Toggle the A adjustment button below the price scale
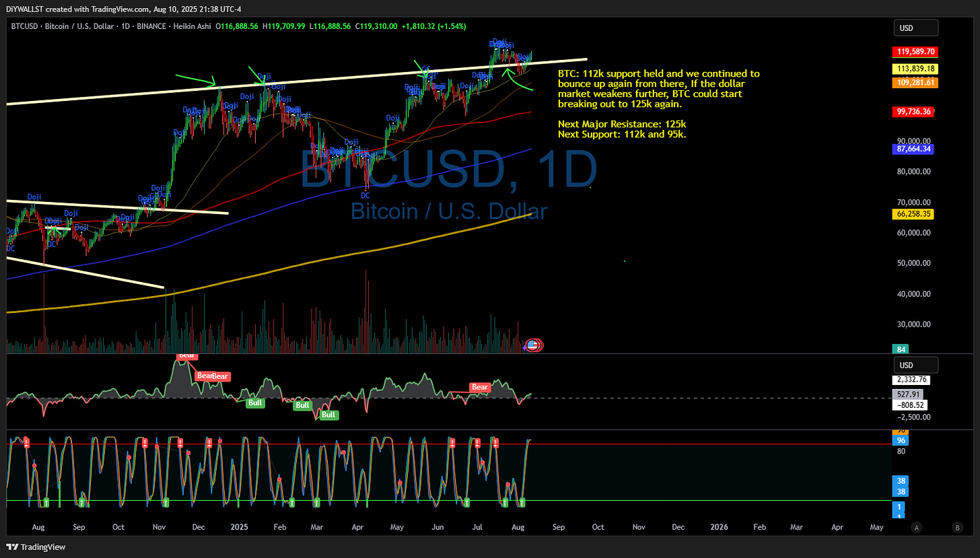Screen dimensions: 980x558 tap(917, 528)
